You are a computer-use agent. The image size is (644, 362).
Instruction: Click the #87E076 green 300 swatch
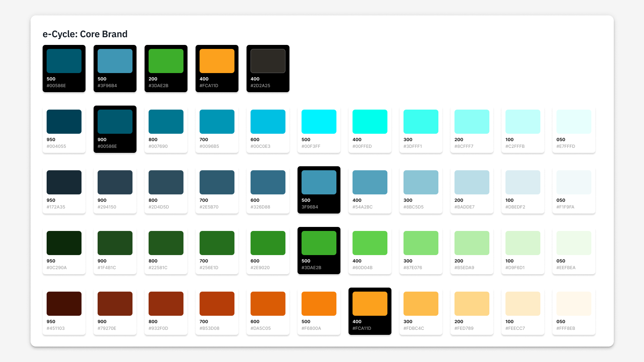point(421,243)
